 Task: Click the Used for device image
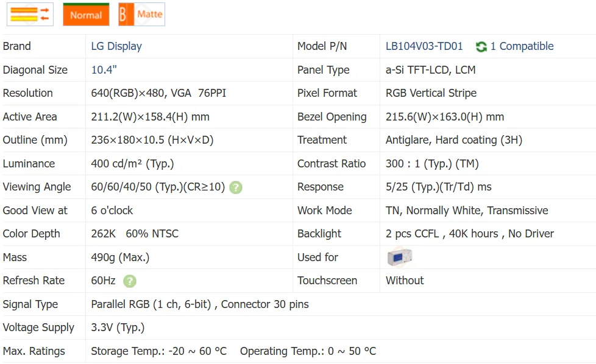[400, 257]
